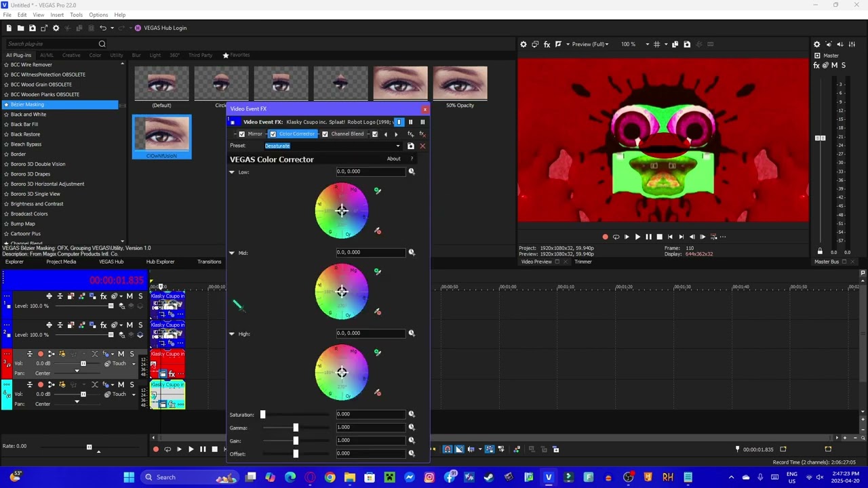Disable the Mirror effect checkbox
868x488 pixels.
click(241, 134)
